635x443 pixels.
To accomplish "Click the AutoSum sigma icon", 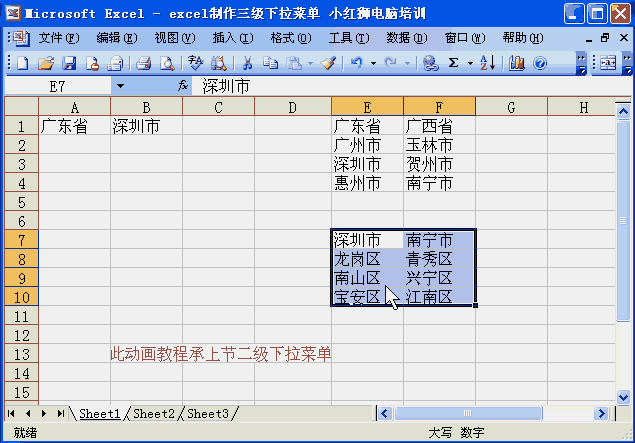I will (454, 63).
